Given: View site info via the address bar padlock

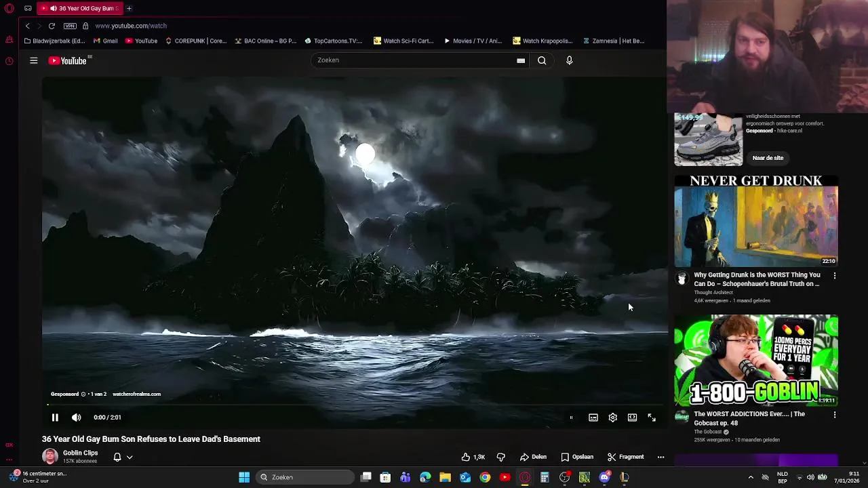Looking at the screenshot, I should click(x=85, y=26).
